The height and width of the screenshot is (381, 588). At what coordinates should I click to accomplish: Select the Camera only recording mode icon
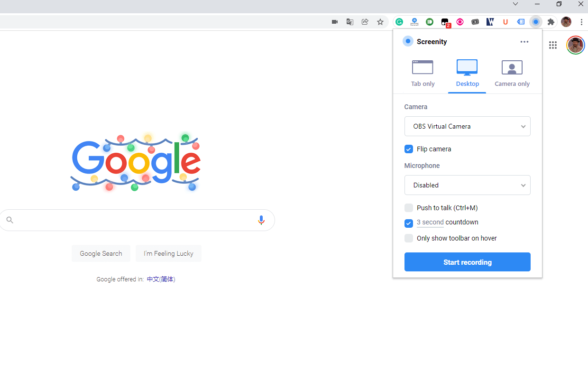pos(512,67)
